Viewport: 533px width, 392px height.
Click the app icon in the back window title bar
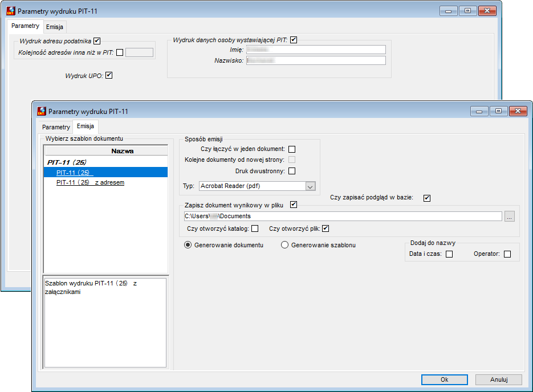(x=11, y=11)
